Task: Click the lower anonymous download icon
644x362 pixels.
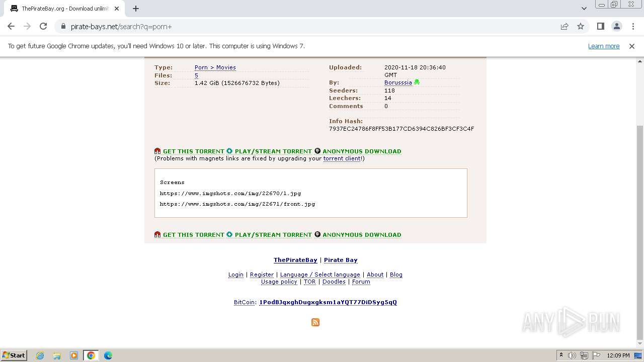Action: (x=317, y=235)
